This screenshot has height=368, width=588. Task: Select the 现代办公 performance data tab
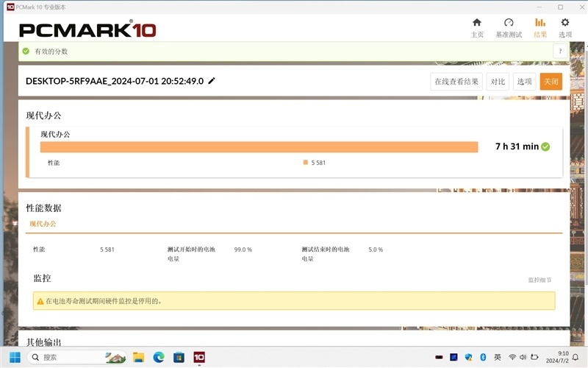(x=43, y=224)
